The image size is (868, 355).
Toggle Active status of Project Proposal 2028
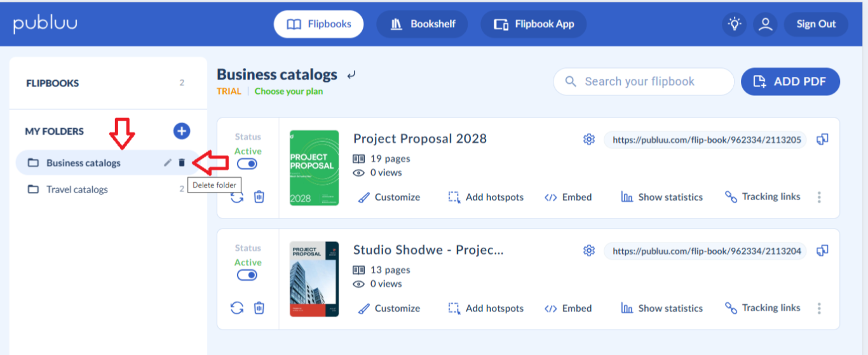247,164
